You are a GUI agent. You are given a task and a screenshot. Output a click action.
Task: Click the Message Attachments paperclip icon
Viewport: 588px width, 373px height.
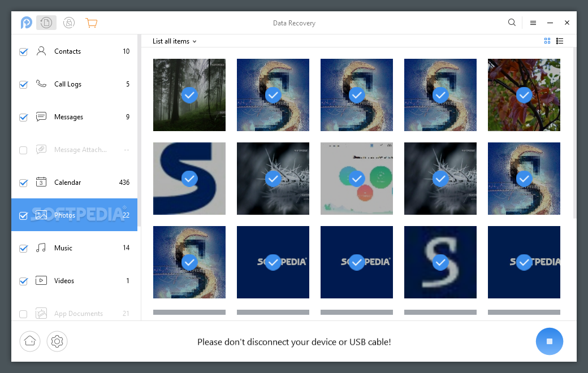point(41,149)
